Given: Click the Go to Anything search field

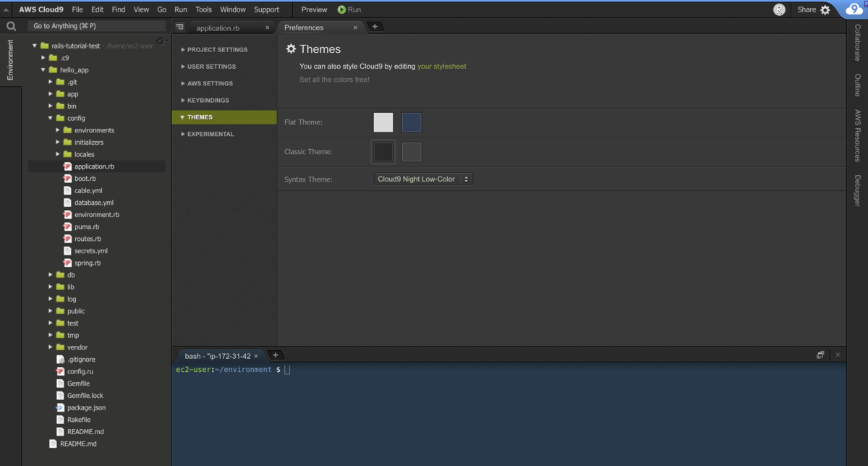Looking at the screenshot, I should point(98,26).
